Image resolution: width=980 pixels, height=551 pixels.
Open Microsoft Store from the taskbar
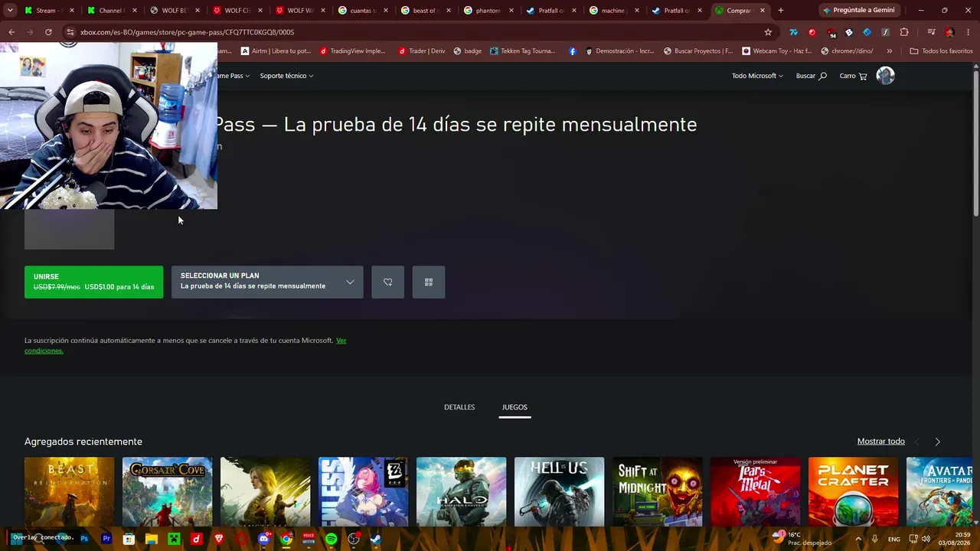[x=129, y=539]
